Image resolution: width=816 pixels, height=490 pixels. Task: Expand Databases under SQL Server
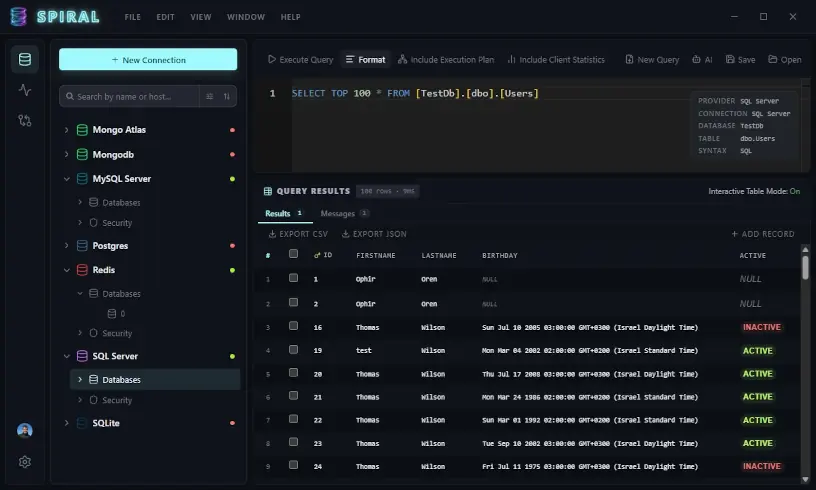(x=80, y=380)
